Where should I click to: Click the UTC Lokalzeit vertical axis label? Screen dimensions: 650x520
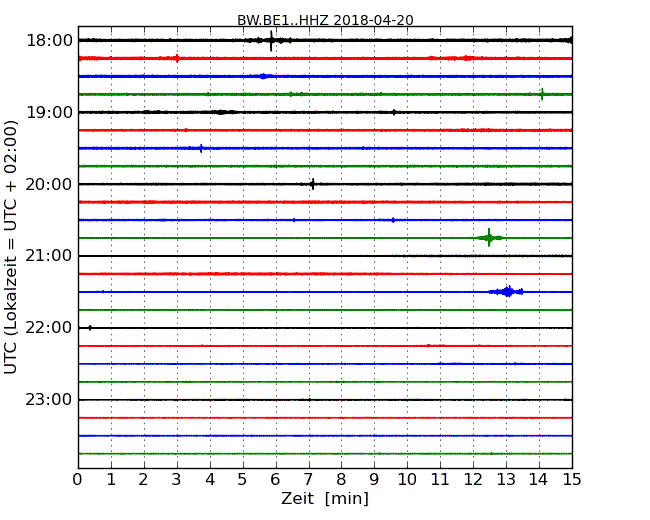(x=11, y=247)
